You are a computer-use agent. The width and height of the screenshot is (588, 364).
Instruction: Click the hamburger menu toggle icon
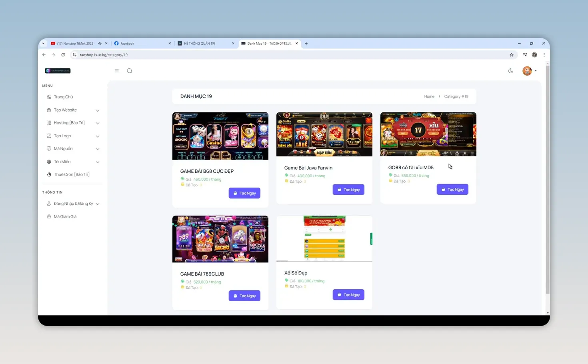pos(116,71)
